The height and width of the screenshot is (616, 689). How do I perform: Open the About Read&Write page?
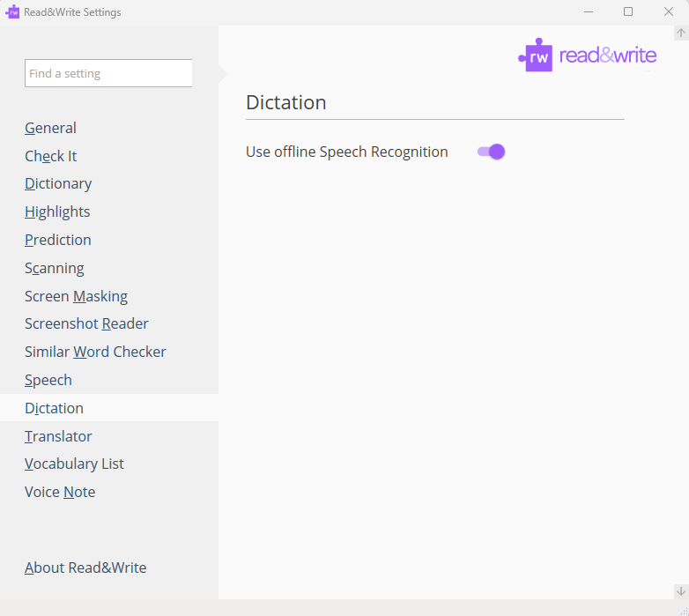[85, 568]
